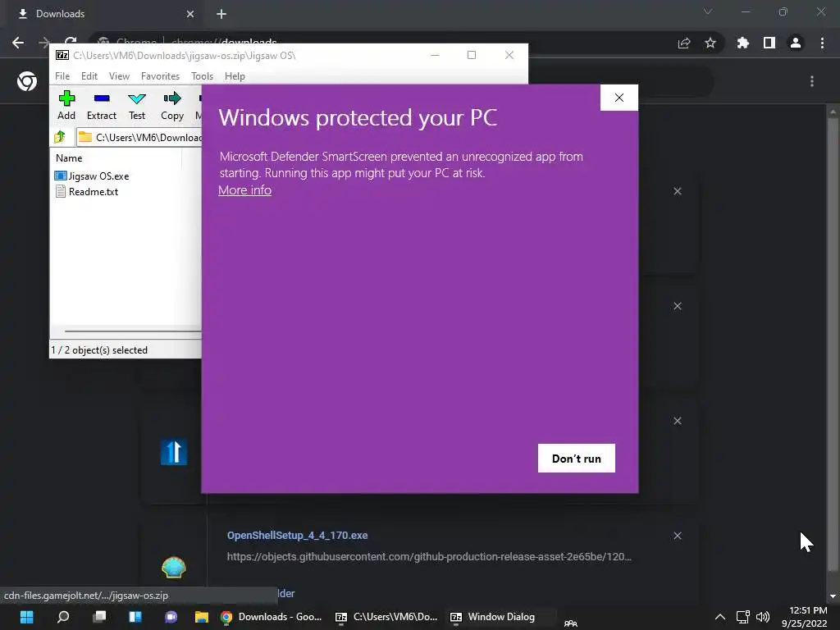840x630 pixels.
Task: Open the Chat app on the taskbar
Action: (171, 617)
